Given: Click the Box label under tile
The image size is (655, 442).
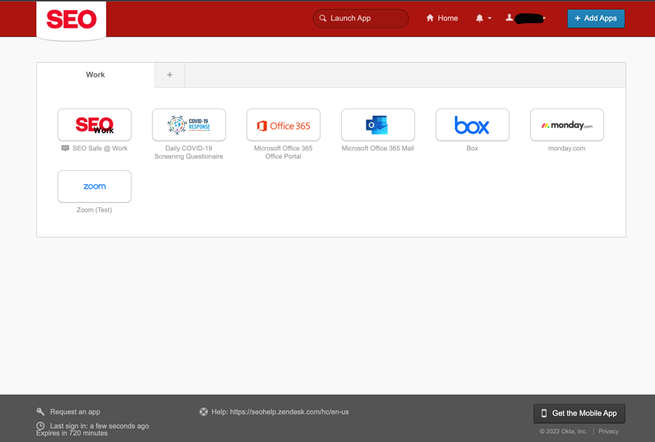Looking at the screenshot, I should [472, 148].
